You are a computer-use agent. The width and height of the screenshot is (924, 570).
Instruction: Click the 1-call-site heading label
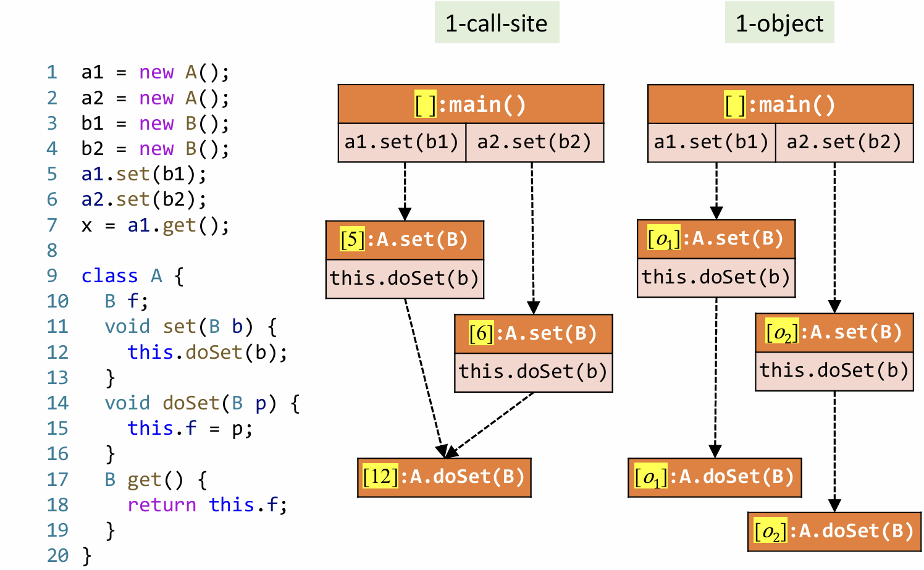coord(497,23)
